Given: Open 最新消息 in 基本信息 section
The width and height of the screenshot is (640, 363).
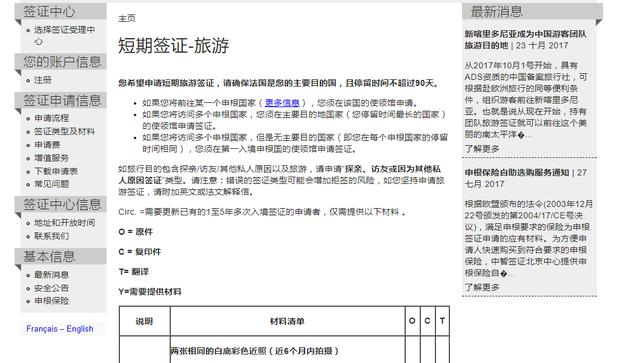Looking at the screenshot, I should pos(51,274).
